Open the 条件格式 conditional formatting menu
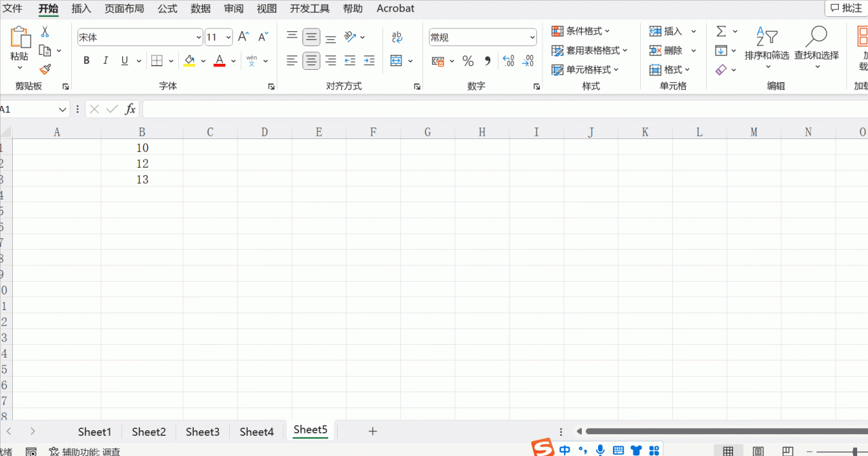Screen dimensions: 868x456 click(580, 31)
